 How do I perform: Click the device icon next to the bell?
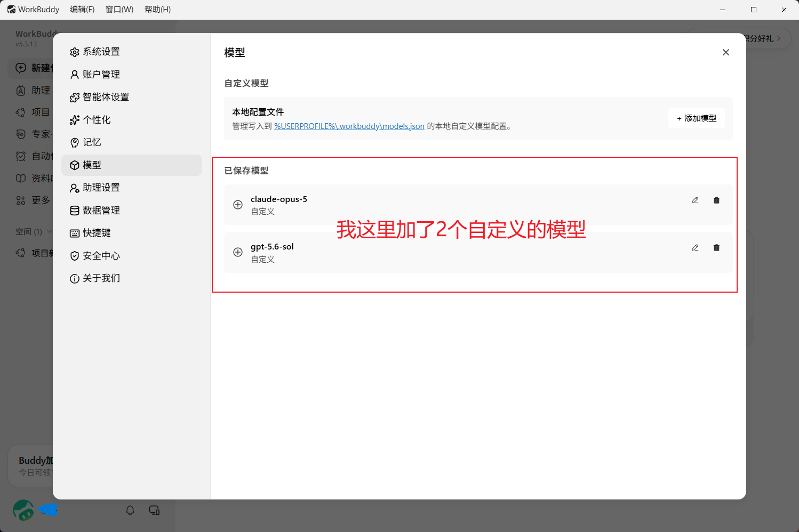(x=155, y=510)
